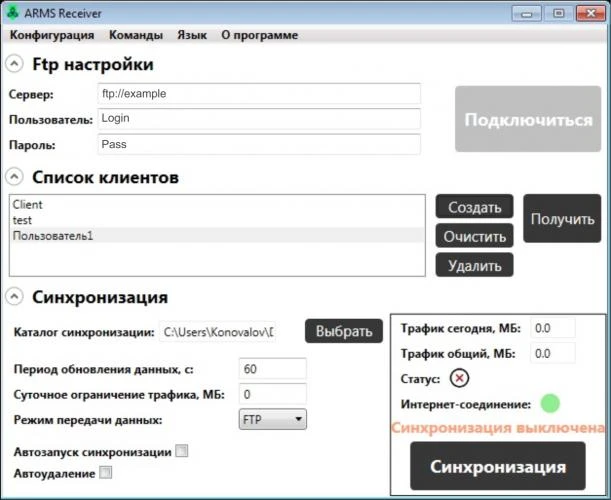Collapse the Синхронизация section chevron
The width and height of the screenshot is (611, 500).
pyautogui.click(x=14, y=297)
